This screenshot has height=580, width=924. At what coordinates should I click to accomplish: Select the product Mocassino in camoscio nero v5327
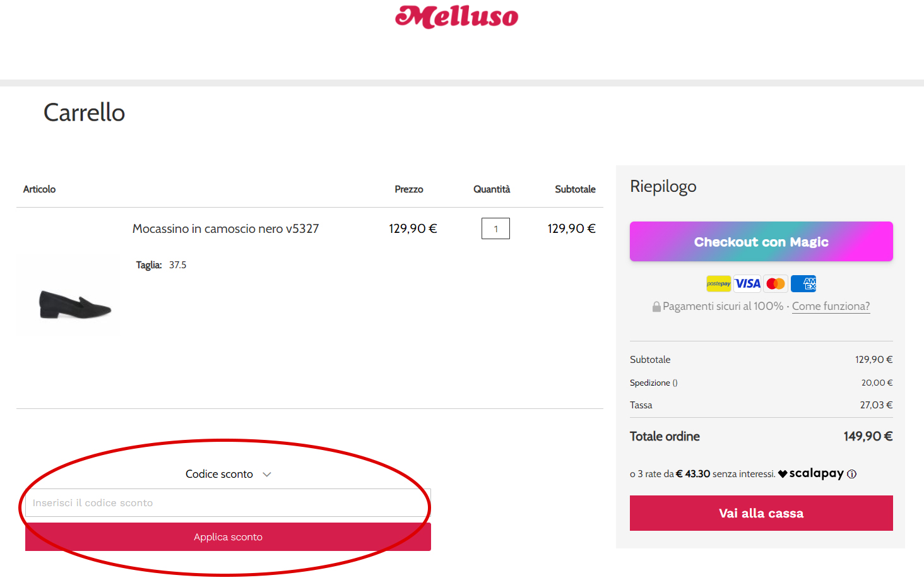[x=225, y=228]
